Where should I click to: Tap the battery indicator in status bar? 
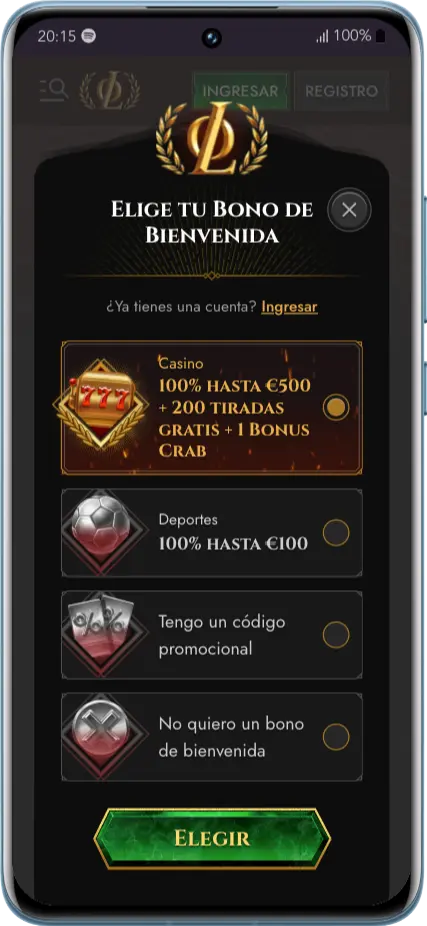pyautogui.click(x=380, y=36)
